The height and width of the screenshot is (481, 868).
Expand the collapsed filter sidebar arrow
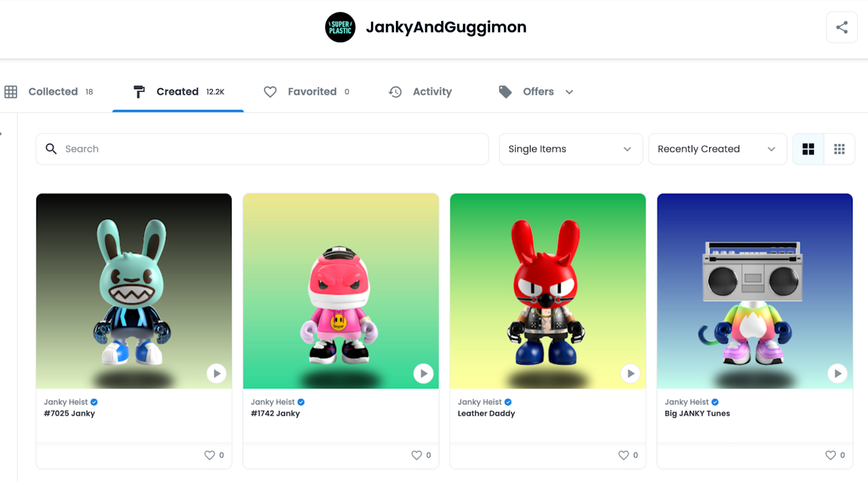click(x=1, y=134)
